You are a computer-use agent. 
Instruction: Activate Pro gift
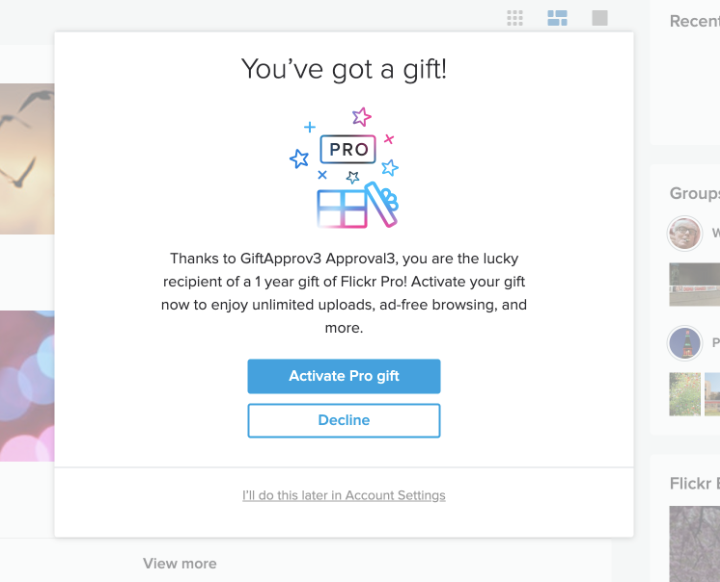[344, 376]
